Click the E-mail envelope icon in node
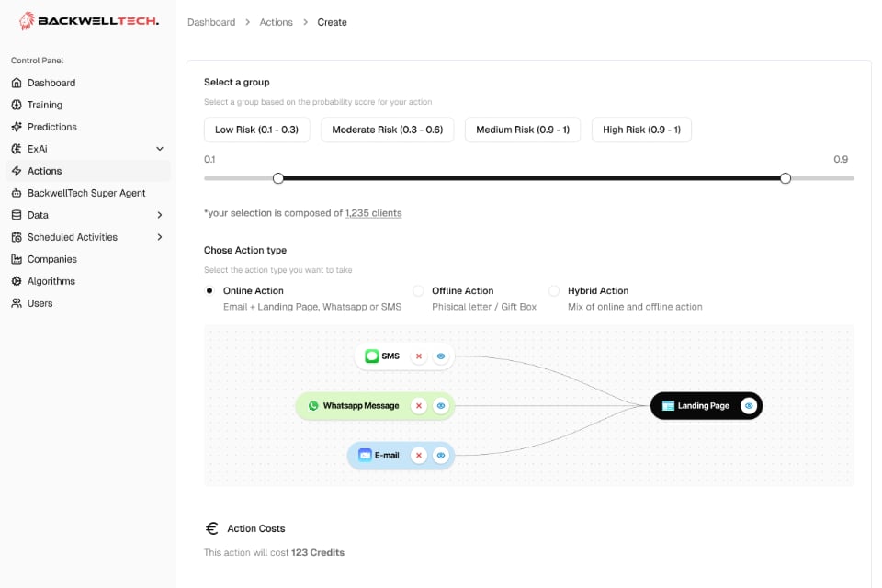Viewport: 882px width, 588px height. pos(365,455)
